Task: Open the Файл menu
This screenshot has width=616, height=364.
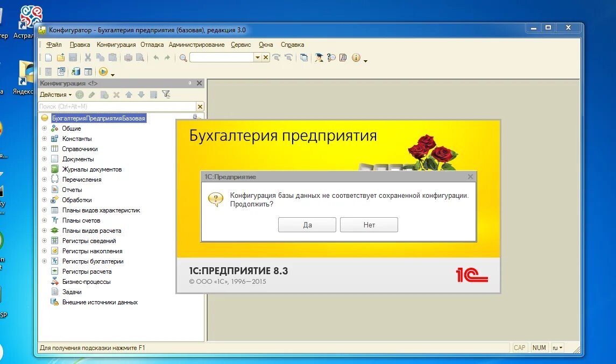Action: click(54, 45)
